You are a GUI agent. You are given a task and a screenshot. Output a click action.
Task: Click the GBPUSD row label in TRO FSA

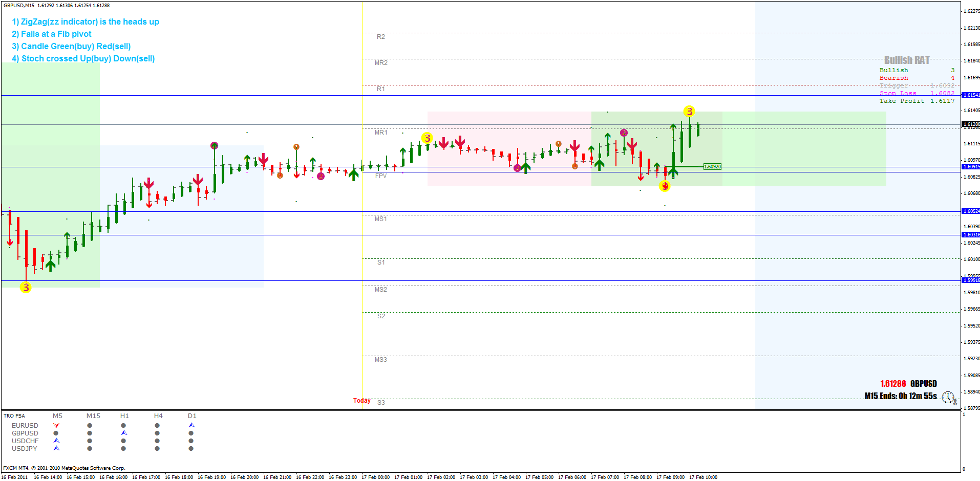click(25, 433)
